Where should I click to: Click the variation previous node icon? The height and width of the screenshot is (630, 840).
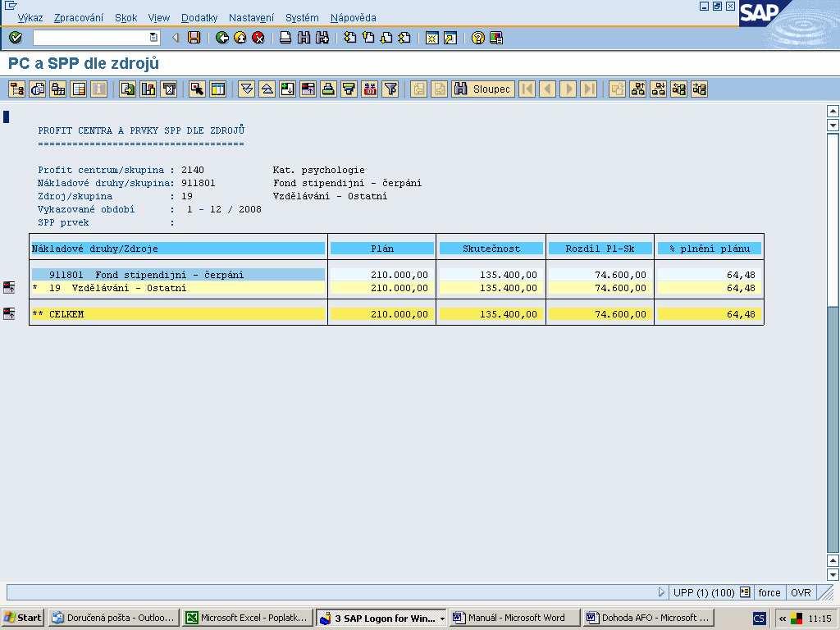[x=678, y=89]
